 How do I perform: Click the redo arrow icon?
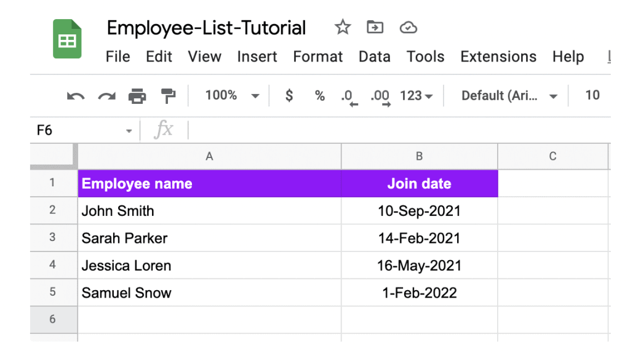107,96
